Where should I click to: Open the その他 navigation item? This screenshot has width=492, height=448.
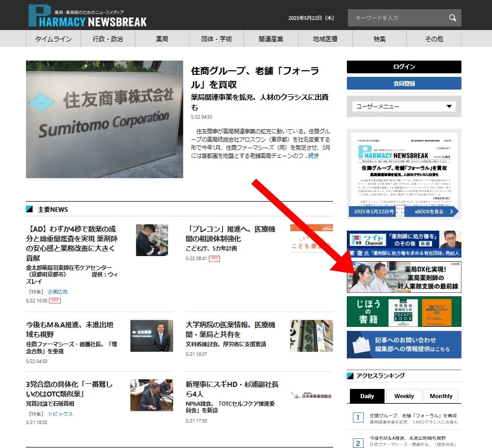pos(434,39)
